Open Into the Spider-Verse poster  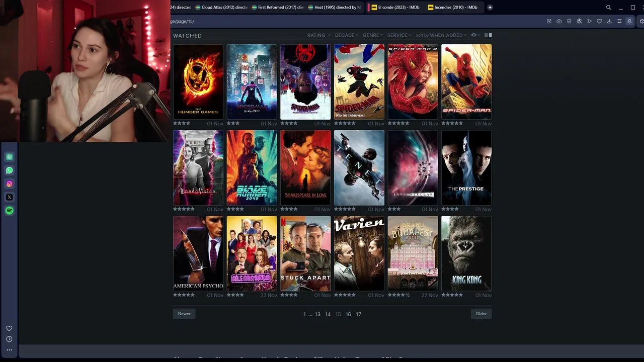(359, 82)
